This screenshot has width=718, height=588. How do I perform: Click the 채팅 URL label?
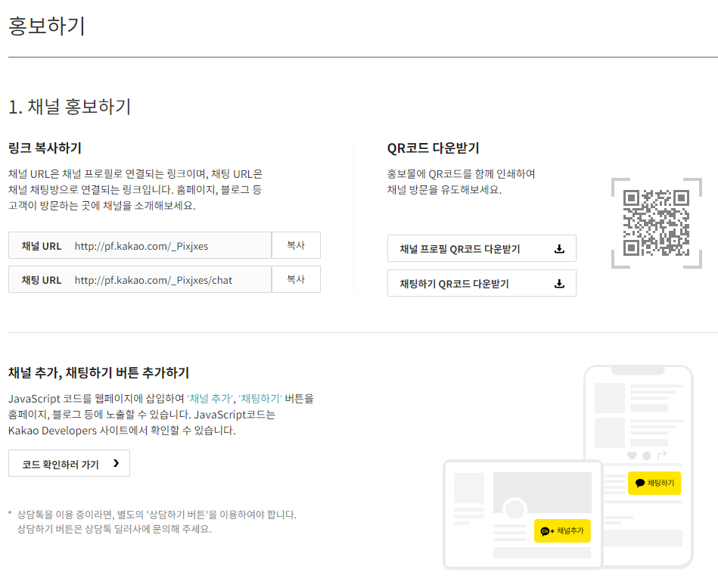pyautogui.click(x=41, y=280)
